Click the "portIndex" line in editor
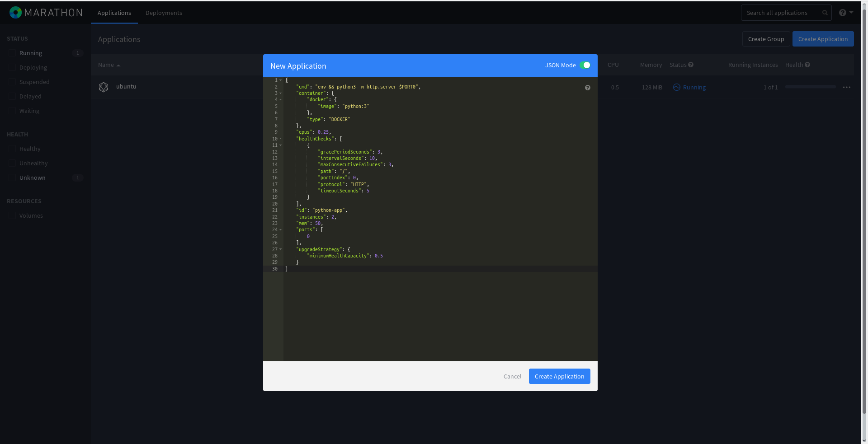This screenshot has height=444, width=868. pyautogui.click(x=338, y=178)
